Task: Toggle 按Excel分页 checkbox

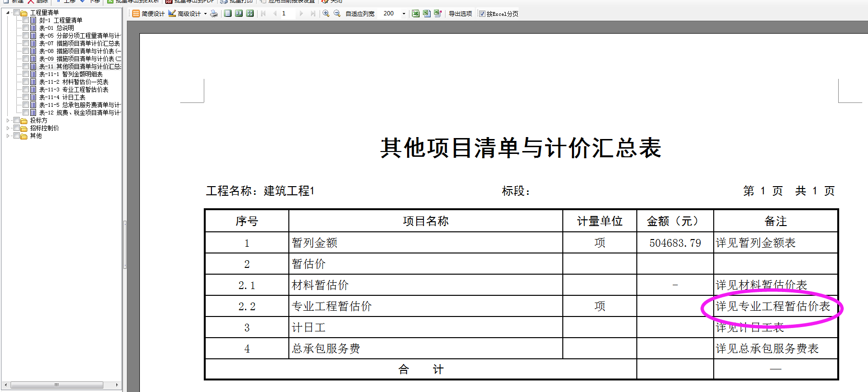Action: point(482,13)
